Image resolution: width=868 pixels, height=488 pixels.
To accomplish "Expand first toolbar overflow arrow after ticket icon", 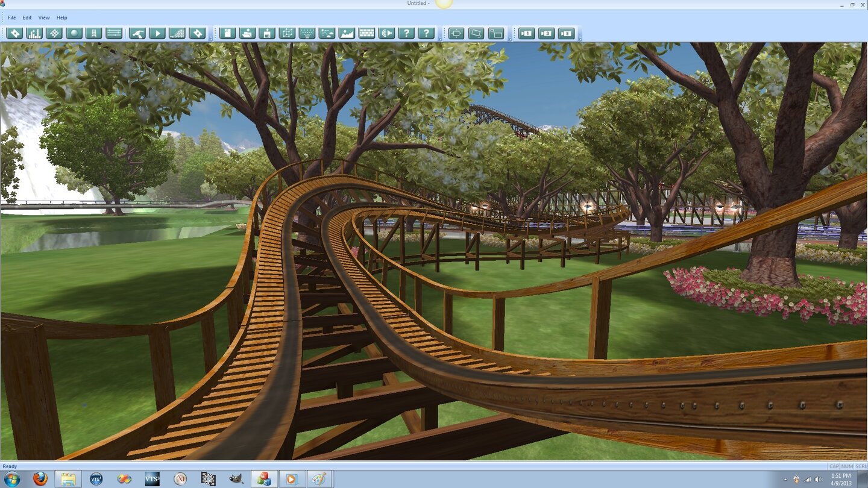I will point(210,38).
